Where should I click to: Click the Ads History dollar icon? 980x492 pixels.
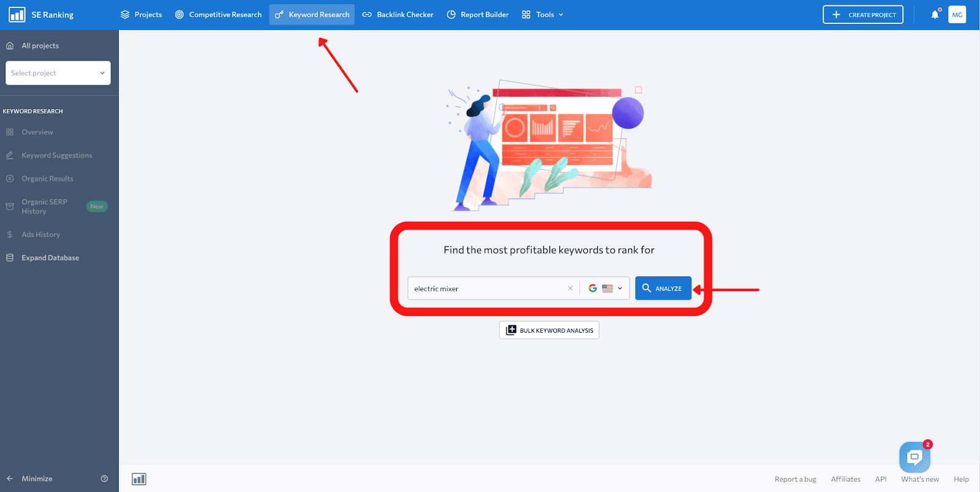coord(10,235)
